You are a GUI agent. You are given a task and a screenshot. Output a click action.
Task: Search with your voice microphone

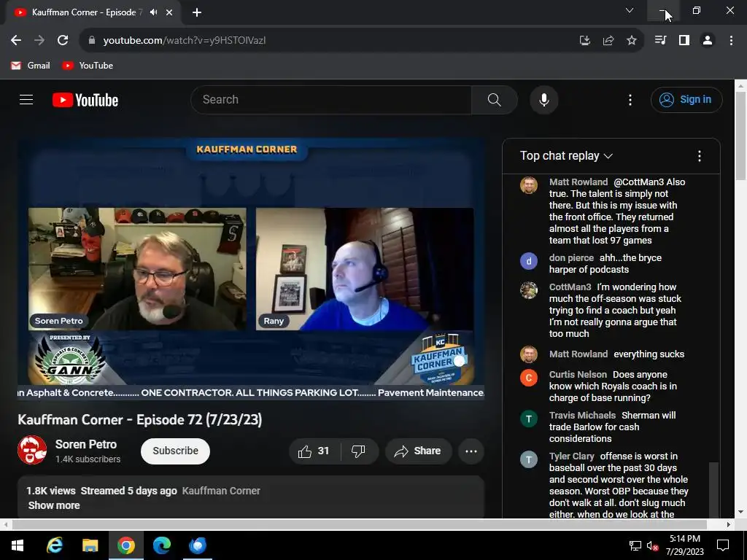click(x=544, y=100)
